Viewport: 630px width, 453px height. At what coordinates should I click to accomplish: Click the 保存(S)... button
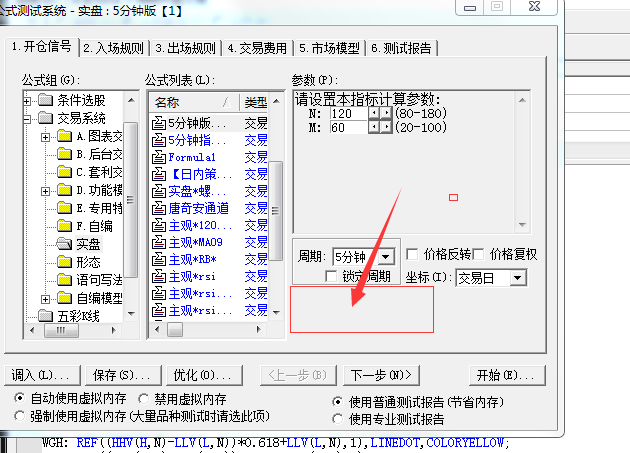click(123, 375)
